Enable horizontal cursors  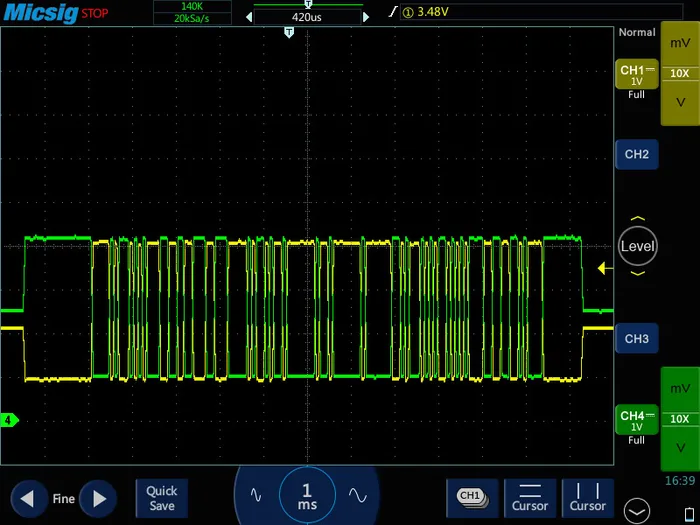coord(530,497)
